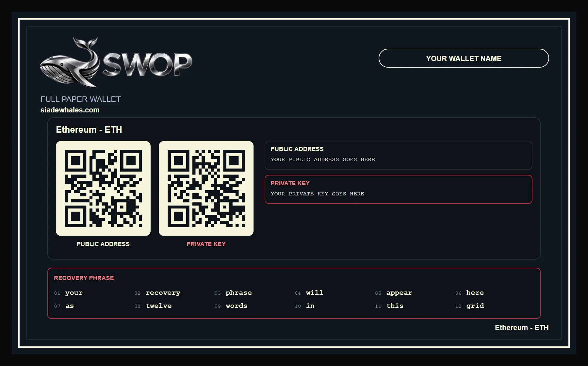Click 'YOUR PUBLIC ADDRESS GOES HERE' text

(323, 159)
